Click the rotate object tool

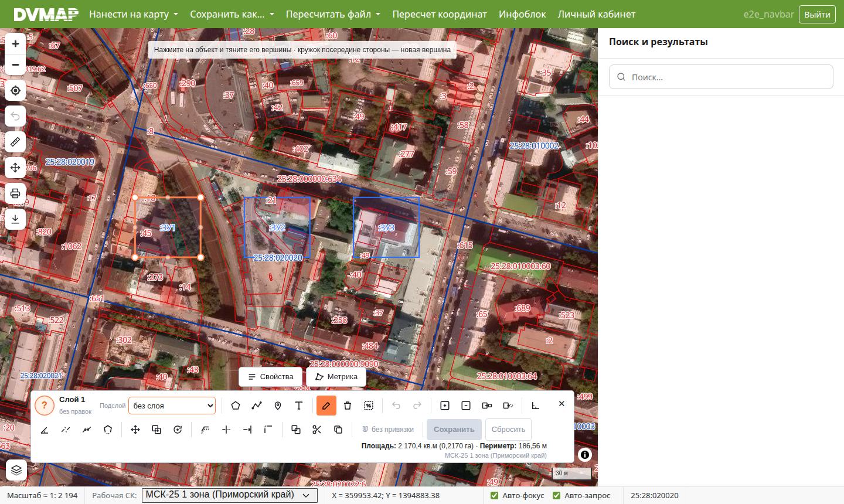pos(178,430)
